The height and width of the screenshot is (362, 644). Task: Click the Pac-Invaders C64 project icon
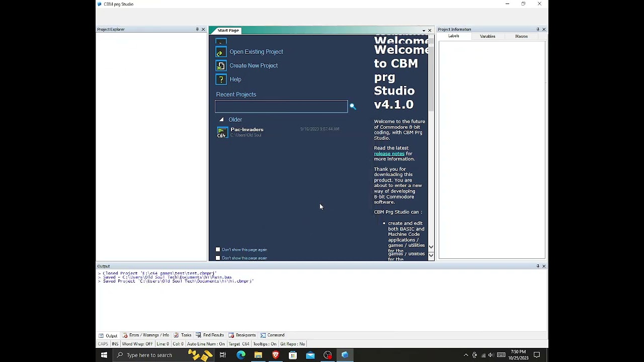[222, 132]
